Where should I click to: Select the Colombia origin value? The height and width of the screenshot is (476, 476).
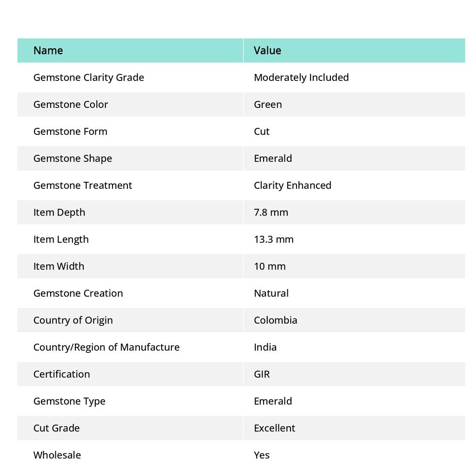276,320
